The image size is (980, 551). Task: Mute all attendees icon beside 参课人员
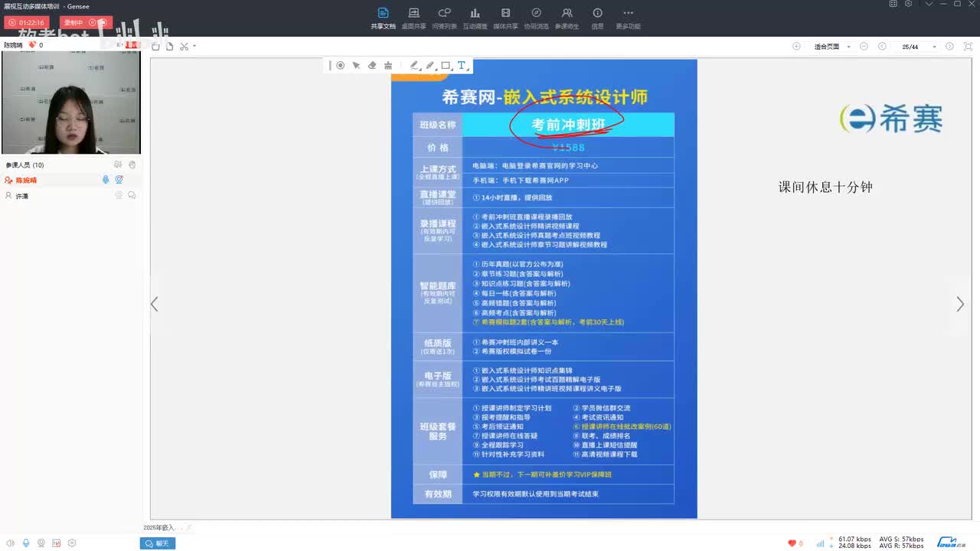point(118,165)
